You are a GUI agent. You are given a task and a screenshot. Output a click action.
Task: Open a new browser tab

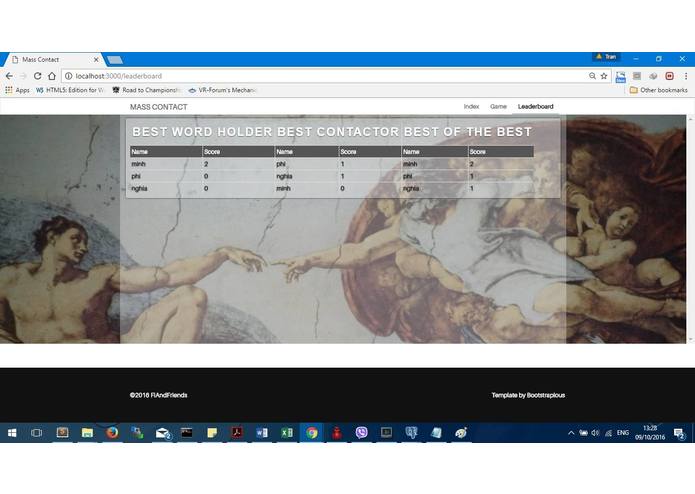[x=115, y=60]
